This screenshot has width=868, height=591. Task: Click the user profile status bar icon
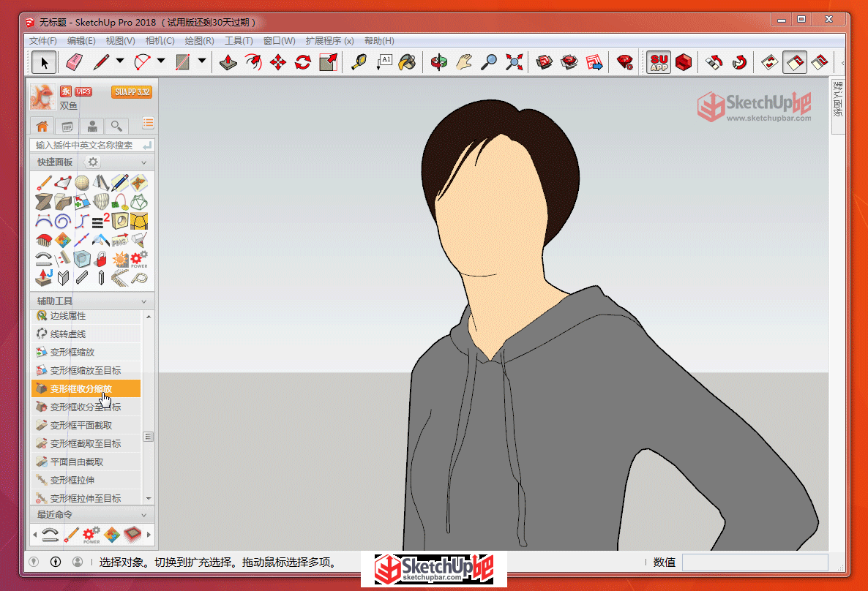tap(78, 562)
